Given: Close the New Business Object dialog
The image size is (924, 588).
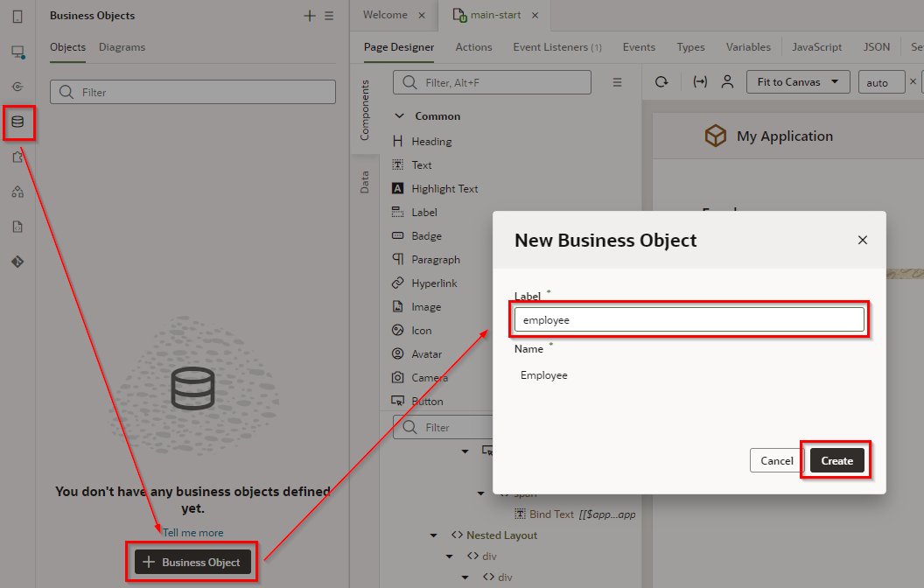Looking at the screenshot, I should point(862,240).
